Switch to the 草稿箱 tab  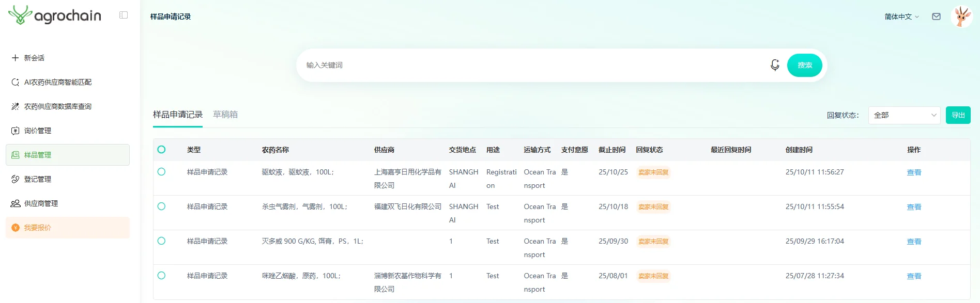225,115
